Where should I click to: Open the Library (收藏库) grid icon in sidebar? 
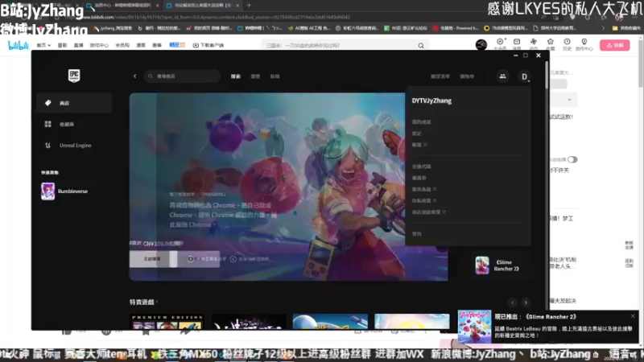tap(48, 124)
